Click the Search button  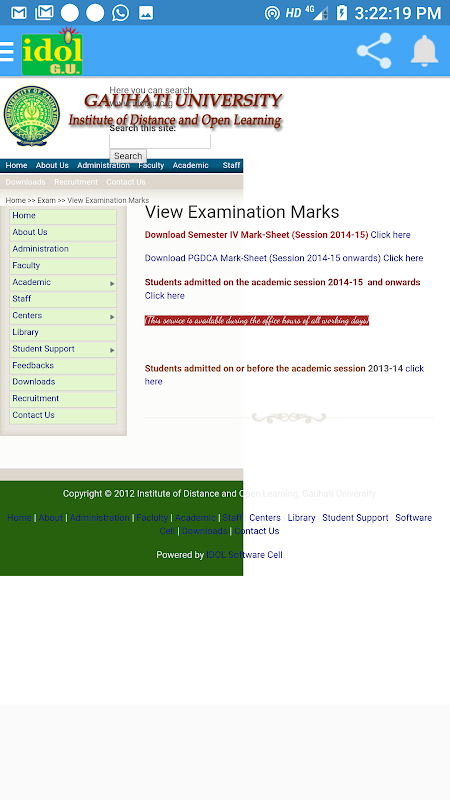point(128,156)
